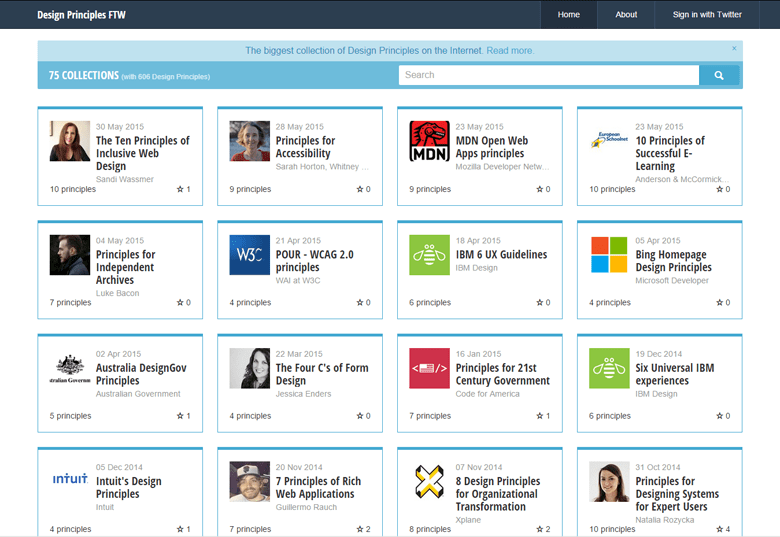Open 8 Design Principles for Organizational Transformation
780x537 pixels.
(498, 494)
